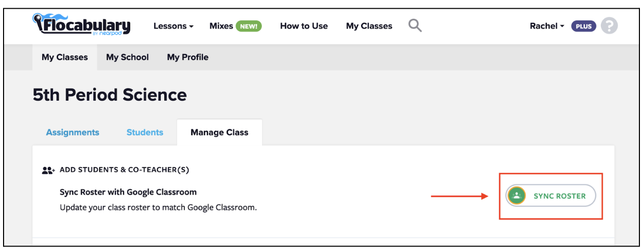This screenshot has height=252, width=644.
Task: Click the PLUS badge beside Rachel
Action: coord(583,26)
